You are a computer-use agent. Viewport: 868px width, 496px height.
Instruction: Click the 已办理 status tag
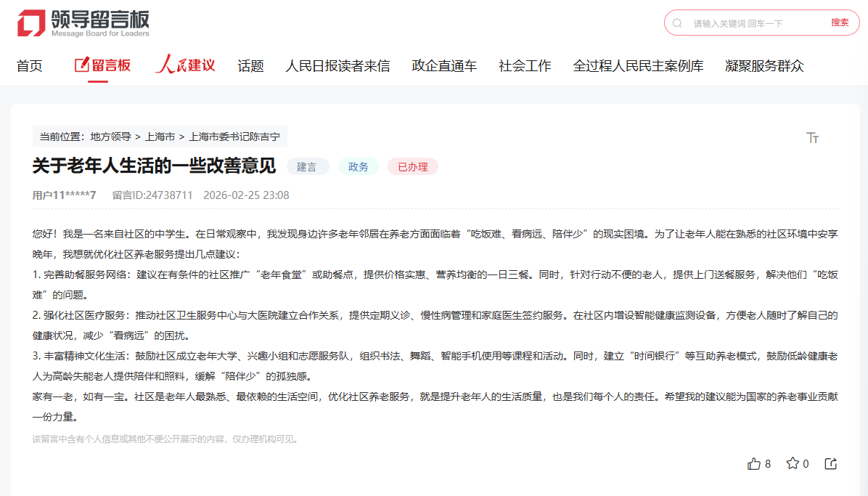click(412, 166)
